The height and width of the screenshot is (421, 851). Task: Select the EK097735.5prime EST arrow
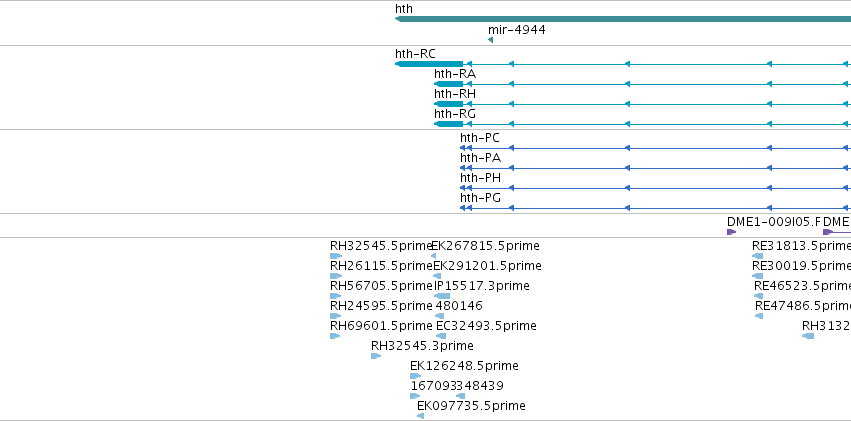point(421,416)
